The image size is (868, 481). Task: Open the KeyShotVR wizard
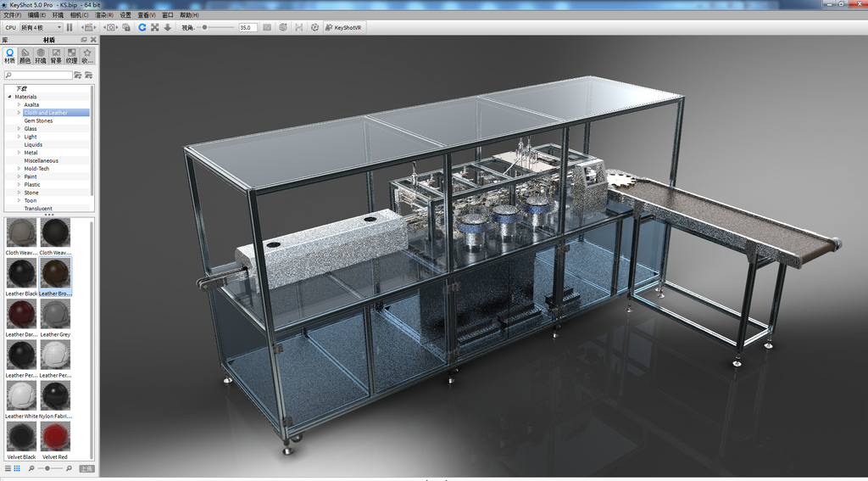pos(343,27)
